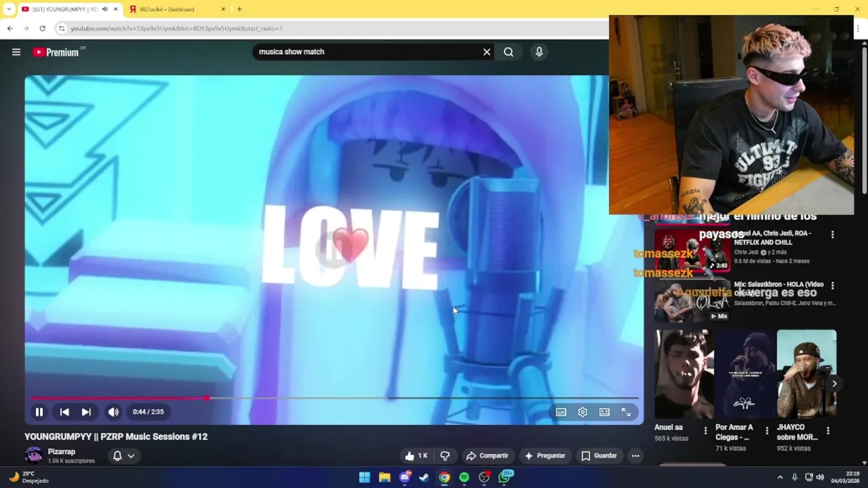Expand the notification bell dropdown
This screenshot has width=868, height=488.
click(x=123, y=455)
